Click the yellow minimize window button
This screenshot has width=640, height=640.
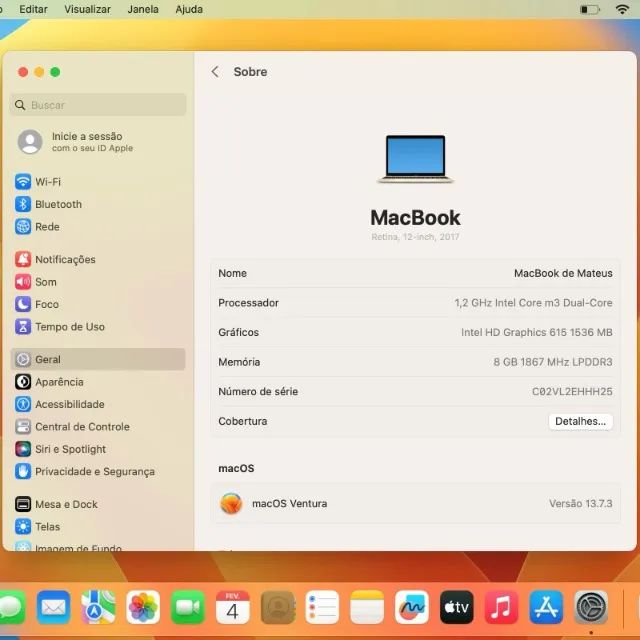click(39, 72)
